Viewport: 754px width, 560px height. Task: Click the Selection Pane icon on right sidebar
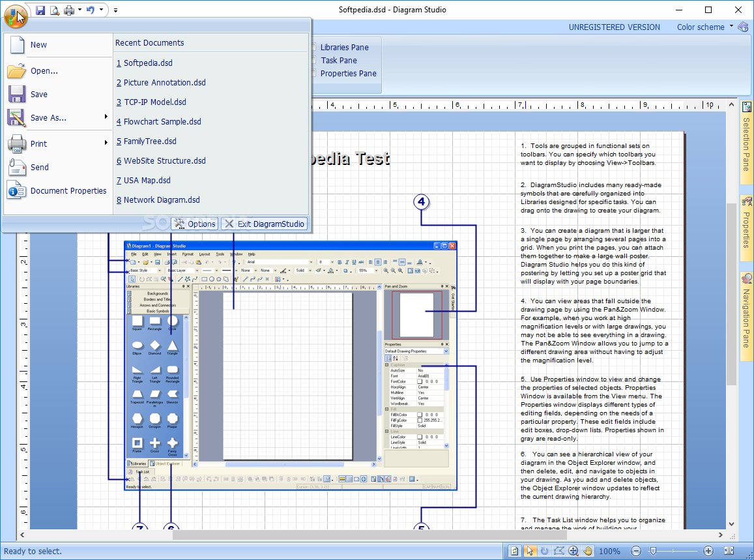point(747,107)
